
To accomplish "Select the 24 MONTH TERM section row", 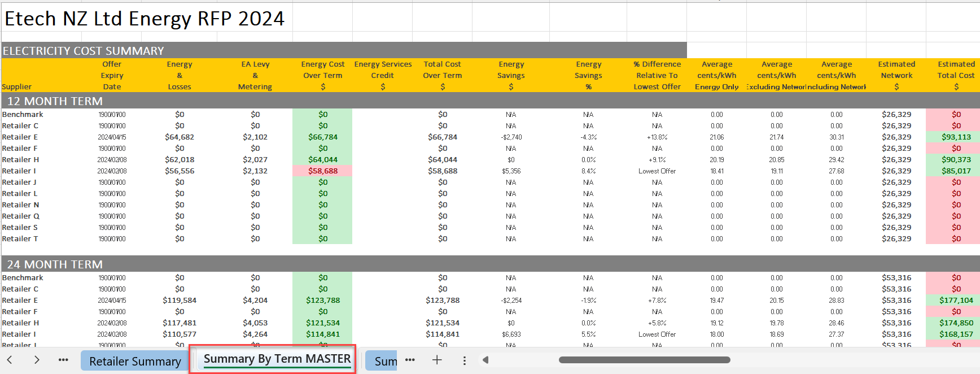I will (x=55, y=264).
